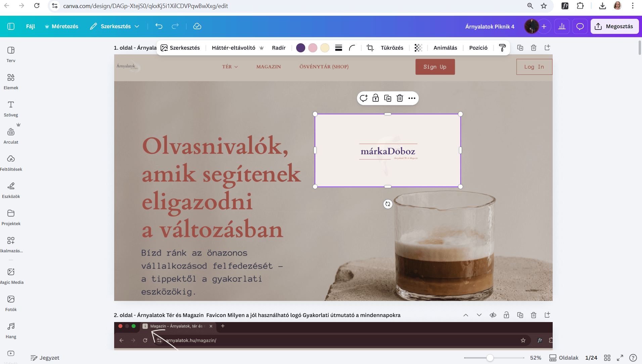This screenshot has width=642, height=364.
Task: Click the Megosztás share button
Action: (614, 27)
